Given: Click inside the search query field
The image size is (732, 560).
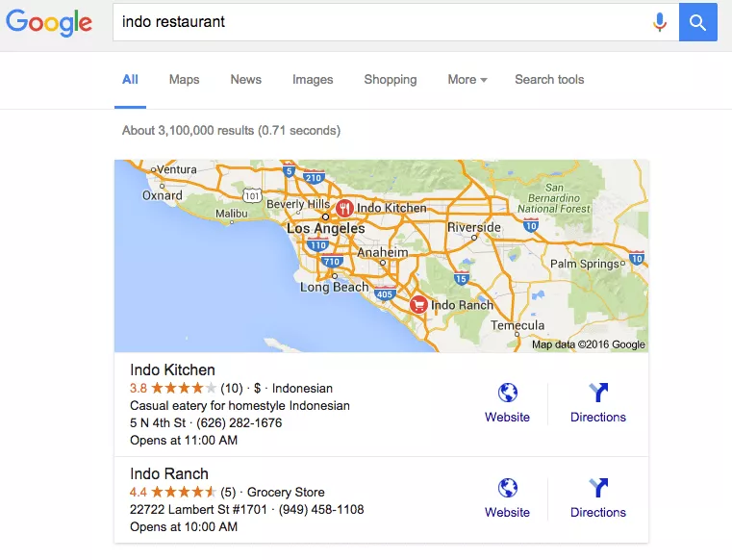Looking at the screenshot, I should tap(385, 22).
